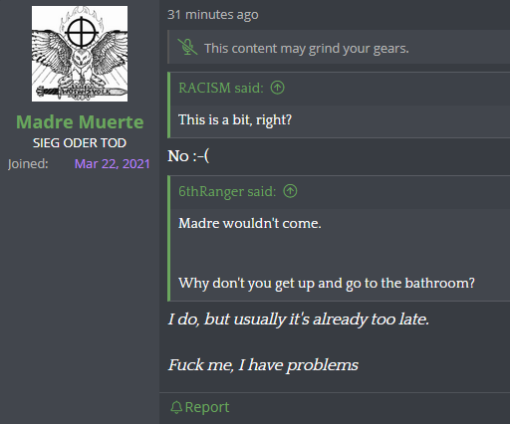This screenshot has width=510, height=424.
Task: Click the quoted line about the bathroom
Action: click(326, 283)
